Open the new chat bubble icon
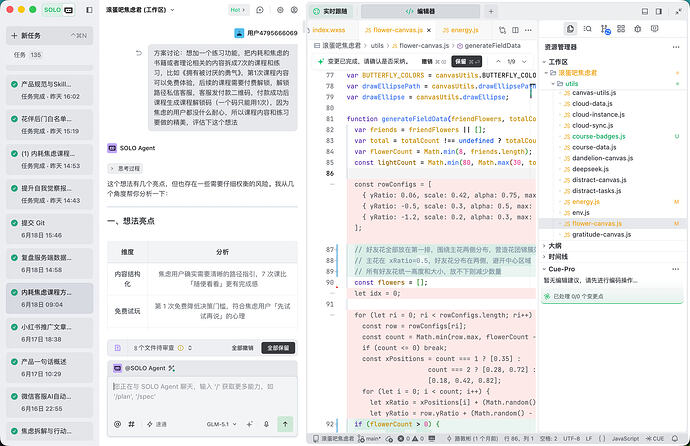 [x=260, y=10]
